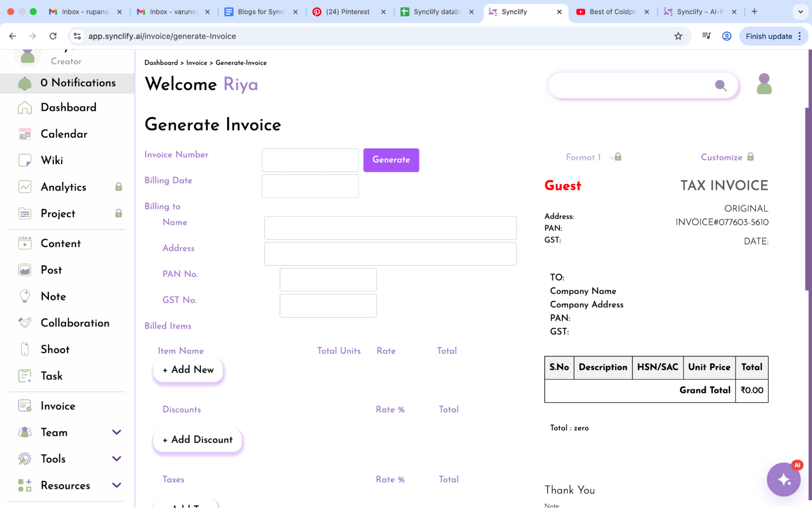
Task: Click the Analytics chart icon
Action: (x=25, y=187)
